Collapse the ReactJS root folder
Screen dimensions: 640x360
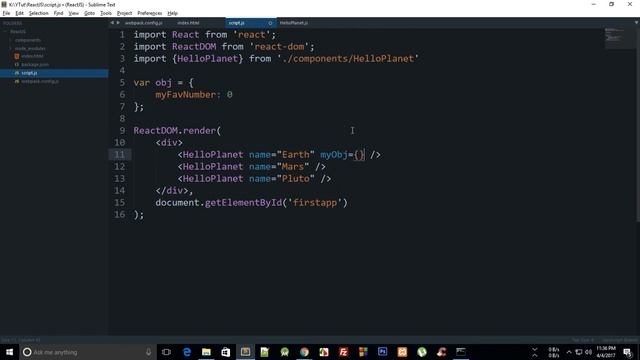point(5,31)
